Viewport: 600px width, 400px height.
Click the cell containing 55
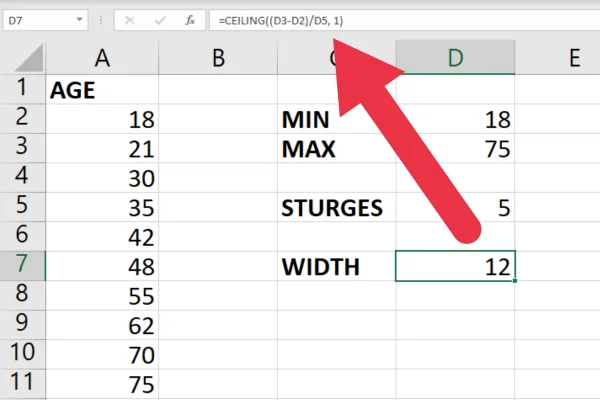pyautogui.click(x=102, y=296)
